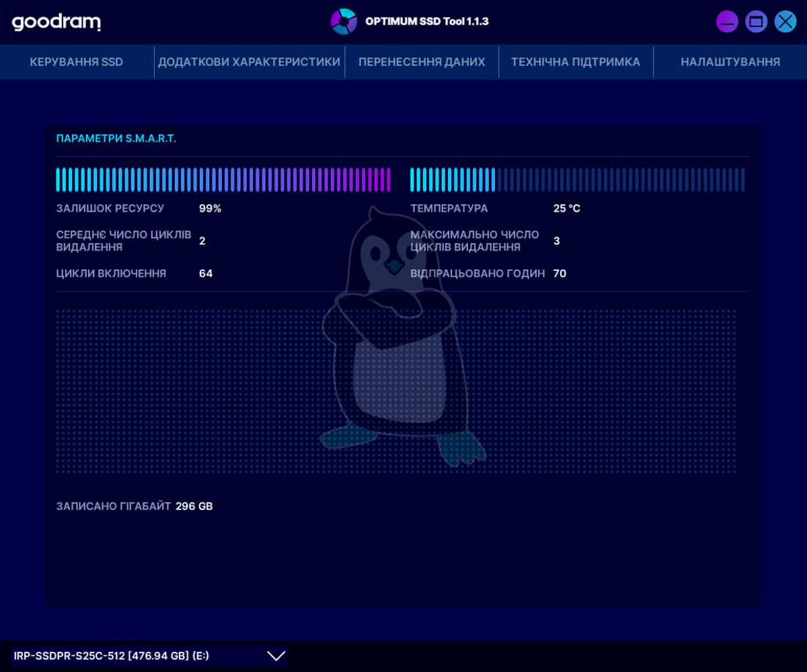Click the OPTIMUM SSD Tool app icon
This screenshot has height=672, width=807.
(x=344, y=22)
